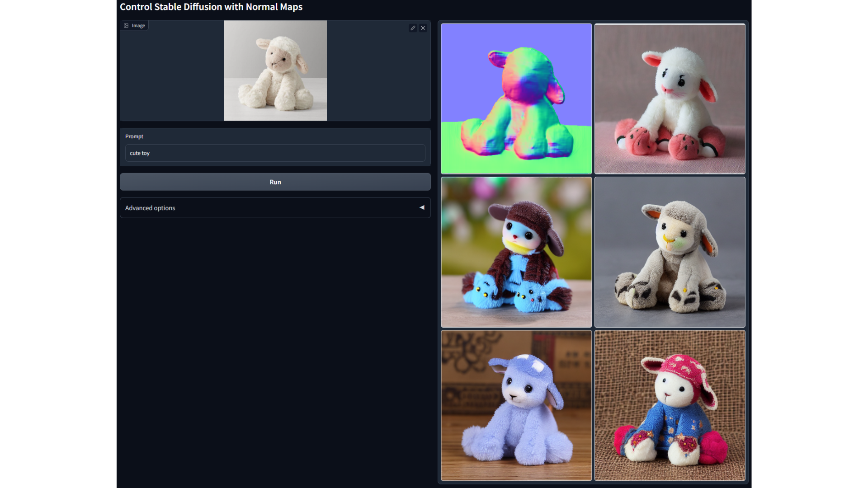Open the brown-hat blue toy result

(x=516, y=252)
